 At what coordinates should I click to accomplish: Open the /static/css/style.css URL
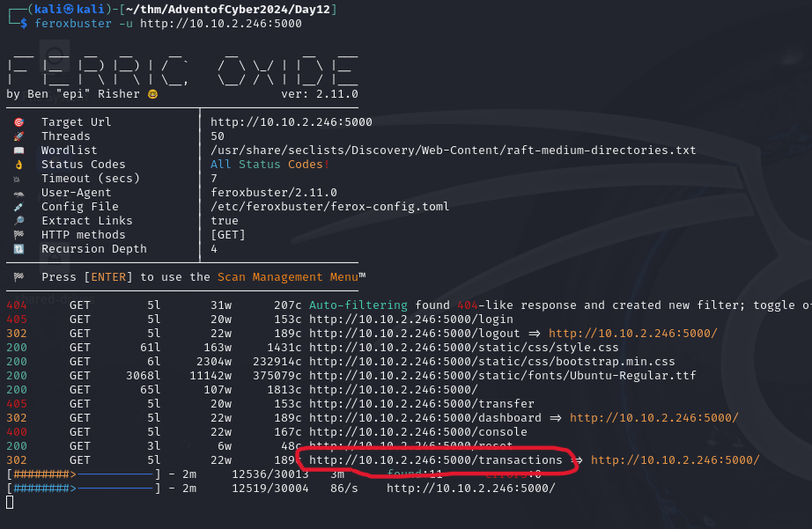(x=464, y=348)
